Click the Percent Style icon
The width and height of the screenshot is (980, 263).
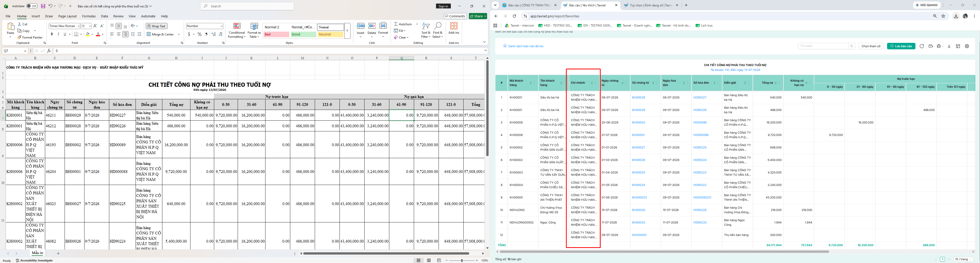coord(199,34)
